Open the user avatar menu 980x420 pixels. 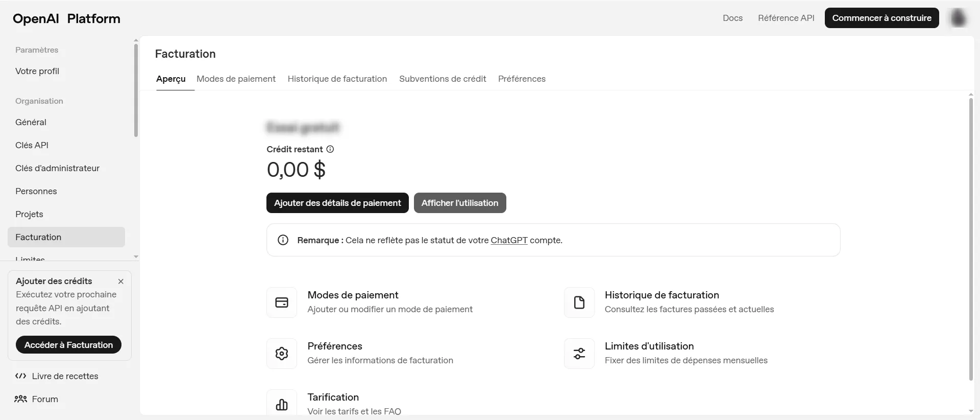tap(958, 18)
